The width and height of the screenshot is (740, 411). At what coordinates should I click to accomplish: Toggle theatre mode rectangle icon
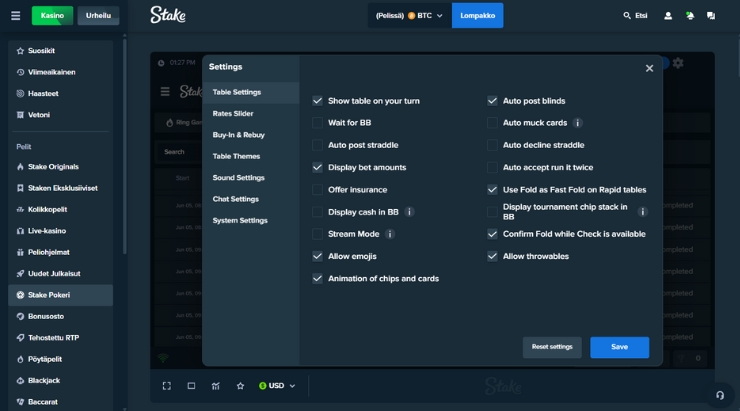[191, 386]
